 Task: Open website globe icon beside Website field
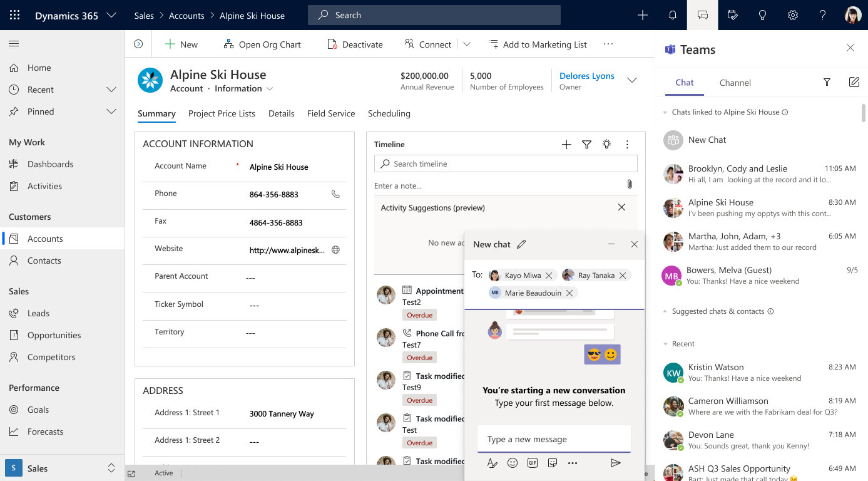coord(335,250)
